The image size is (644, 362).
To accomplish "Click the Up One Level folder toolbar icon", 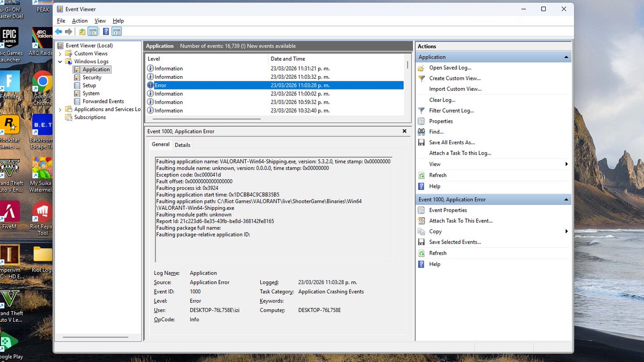I will (x=82, y=32).
